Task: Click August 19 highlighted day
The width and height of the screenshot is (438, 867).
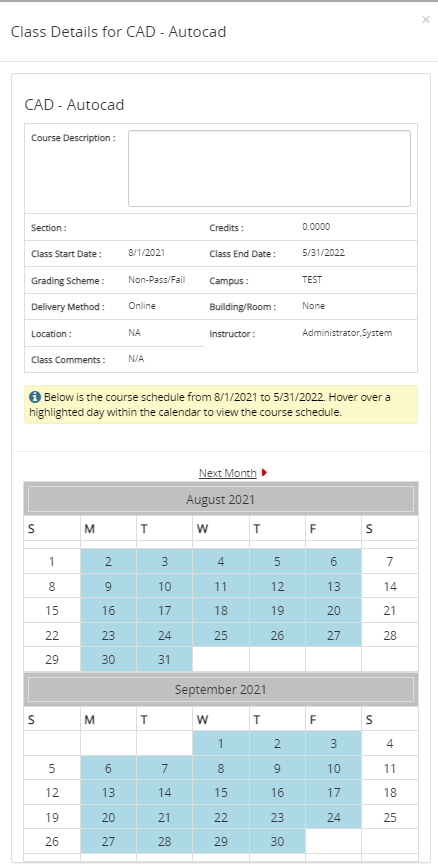Action: 277,610
